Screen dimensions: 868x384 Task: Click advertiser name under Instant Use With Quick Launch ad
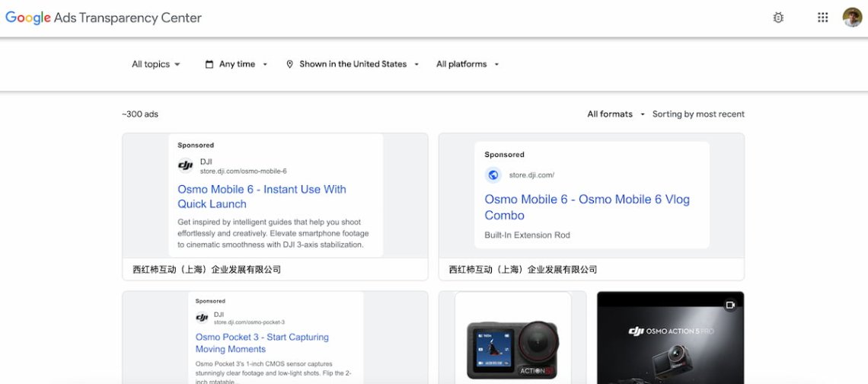pyautogui.click(x=206, y=270)
